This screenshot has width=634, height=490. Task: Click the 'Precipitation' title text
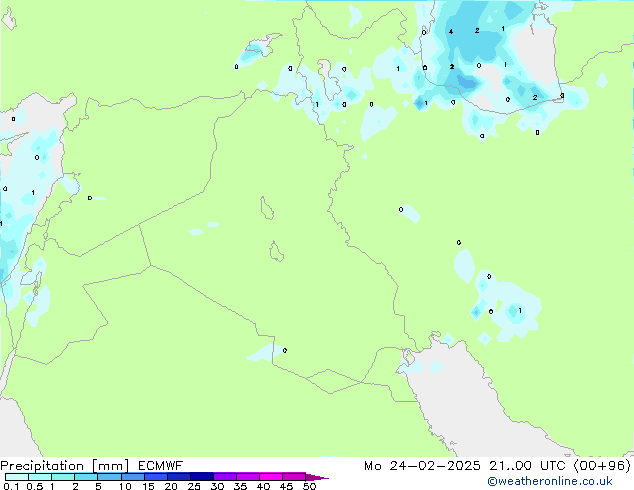42,466
